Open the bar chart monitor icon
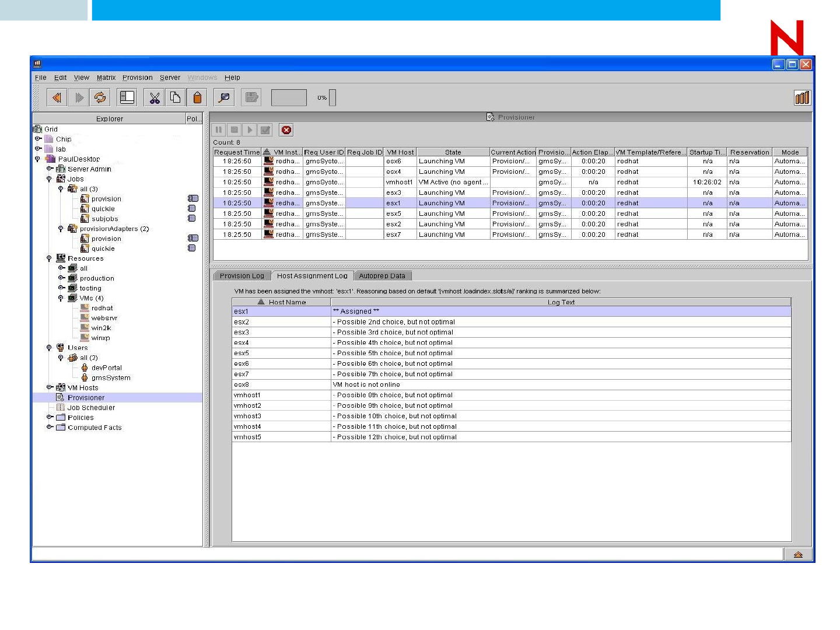Screen dimensions: 840x630 click(x=801, y=98)
